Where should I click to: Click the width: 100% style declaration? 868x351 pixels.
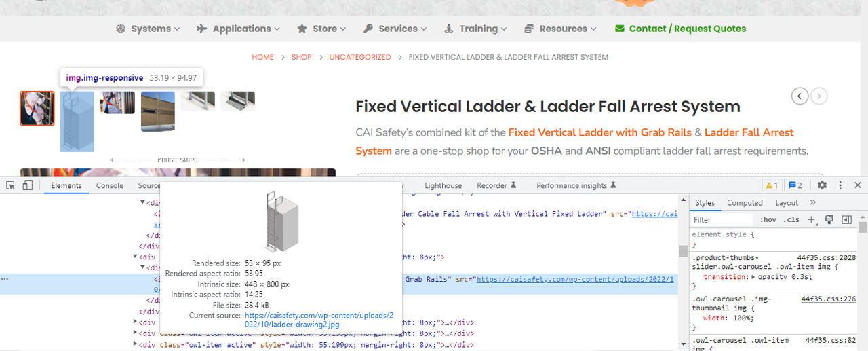click(x=728, y=318)
